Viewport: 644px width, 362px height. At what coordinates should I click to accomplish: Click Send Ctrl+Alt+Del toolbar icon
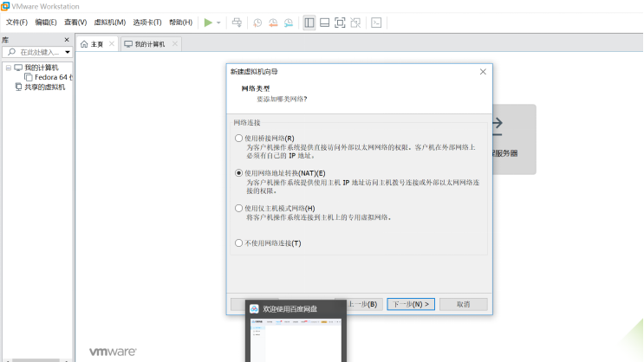[237, 23]
